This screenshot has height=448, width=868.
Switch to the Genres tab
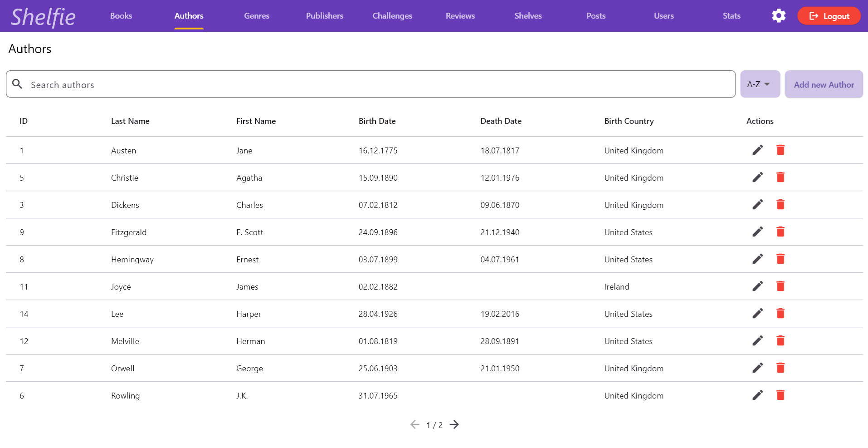257,16
